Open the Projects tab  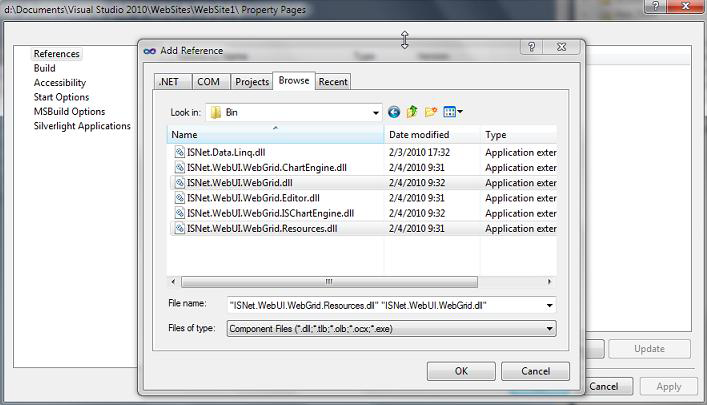tap(252, 82)
